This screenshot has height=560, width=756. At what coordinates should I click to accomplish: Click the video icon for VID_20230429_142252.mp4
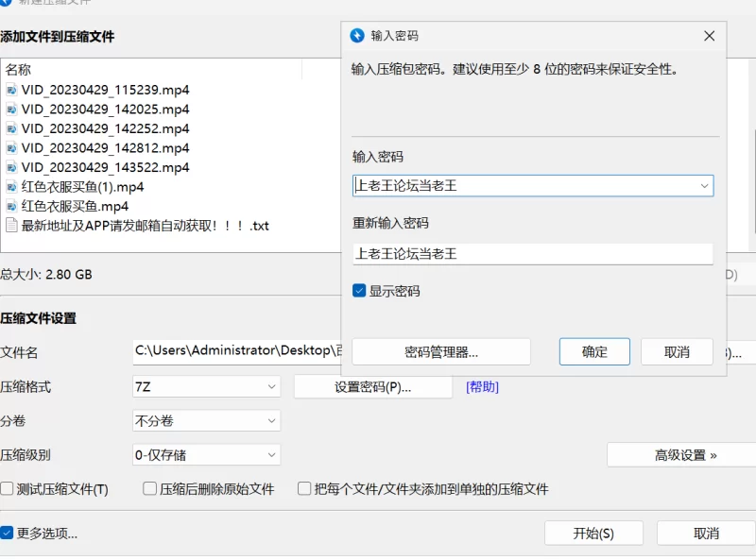11,128
